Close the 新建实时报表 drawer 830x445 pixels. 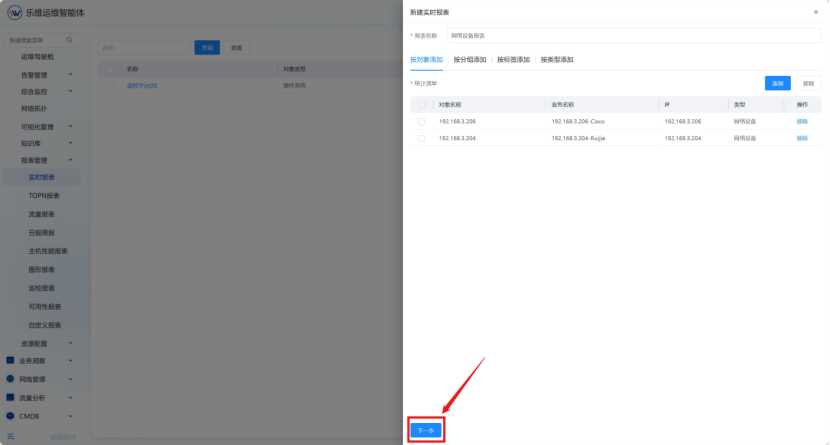coord(816,12)
